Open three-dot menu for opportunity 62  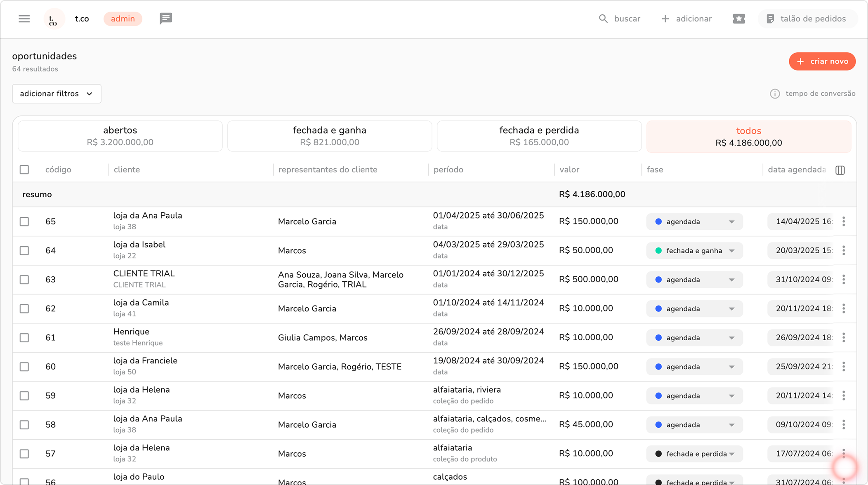point(844,308)
